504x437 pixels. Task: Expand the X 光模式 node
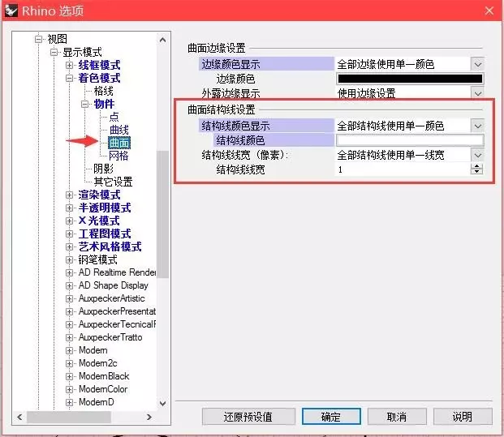click(69, 221)
